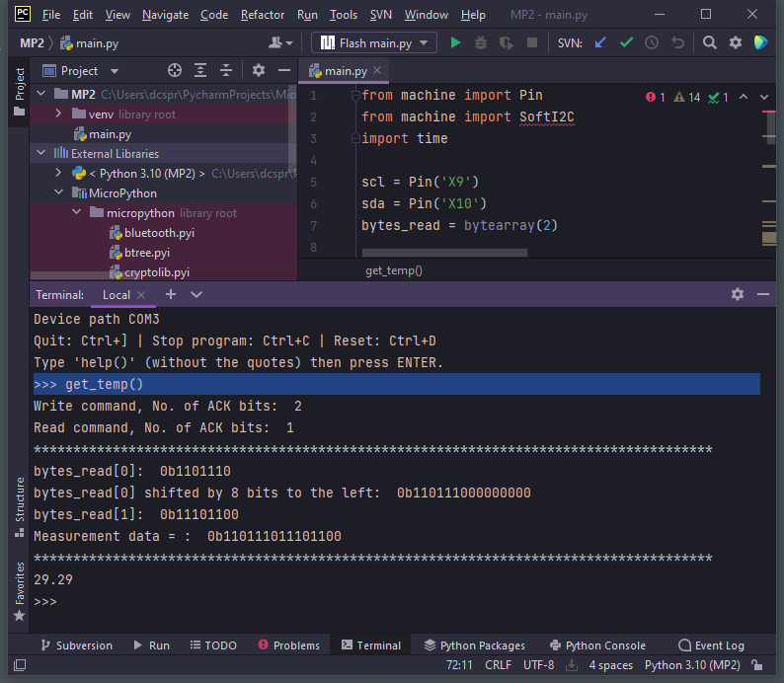Add a new terminal tab
Viewport: 784px width, 683px height.
(171, 294)
